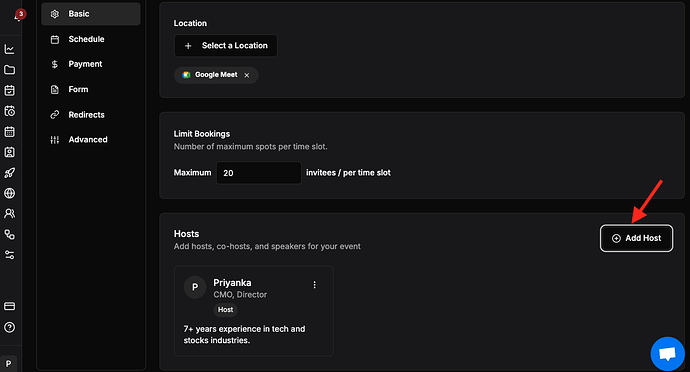Viewport: 690px width, 372px height.
Task: Open the notifications bell with red badge
Action: [19, 15]
